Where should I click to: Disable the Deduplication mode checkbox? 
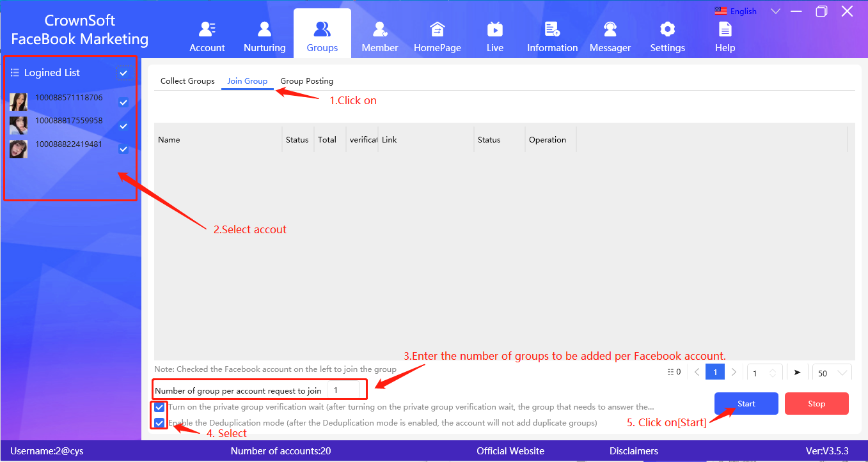[x=159, y=422]
